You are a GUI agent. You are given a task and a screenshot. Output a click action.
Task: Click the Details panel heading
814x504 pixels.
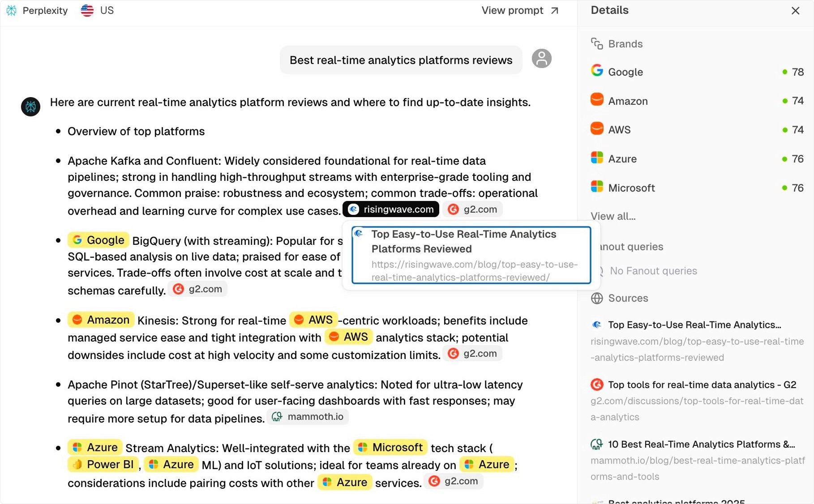(x=609, y=10)
